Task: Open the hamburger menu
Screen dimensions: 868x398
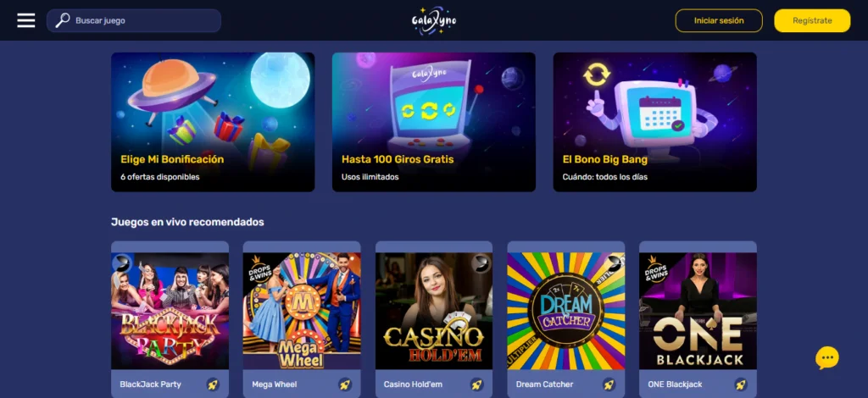Action: click(26, 20)
